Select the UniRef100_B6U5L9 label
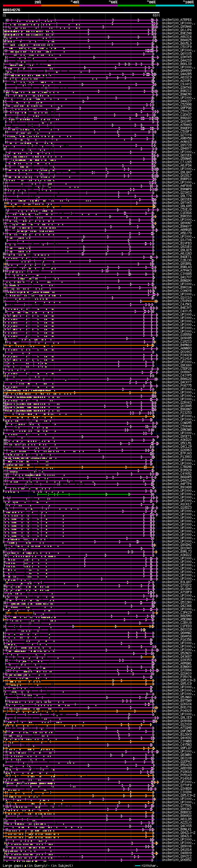Image resolution: width=197 pixels, height=868 pixels. coord(177,43)
